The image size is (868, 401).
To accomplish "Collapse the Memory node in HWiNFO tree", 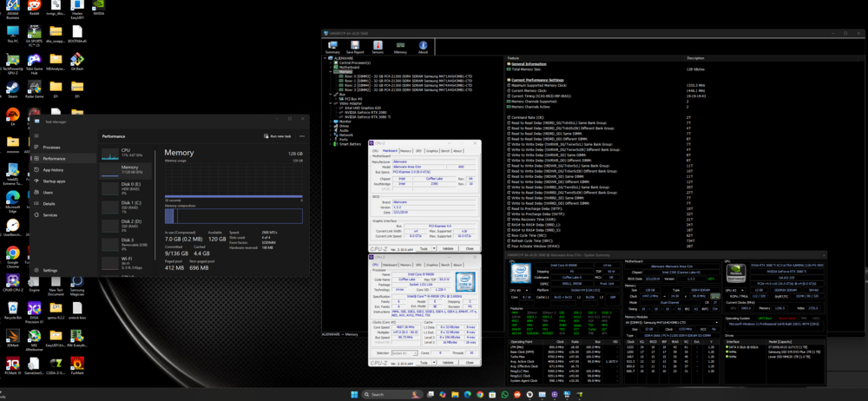I will coord(332,71).
